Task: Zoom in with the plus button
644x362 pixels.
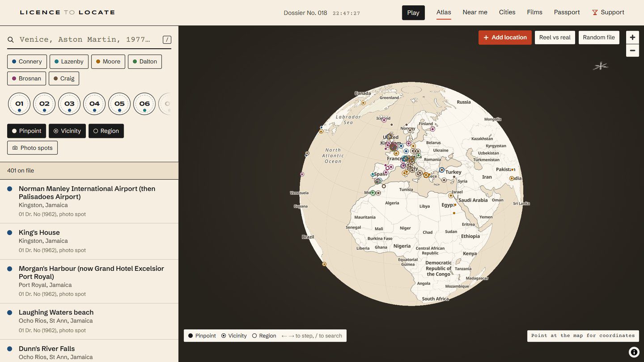Action: pyautogui.click(x=632, y=38)
